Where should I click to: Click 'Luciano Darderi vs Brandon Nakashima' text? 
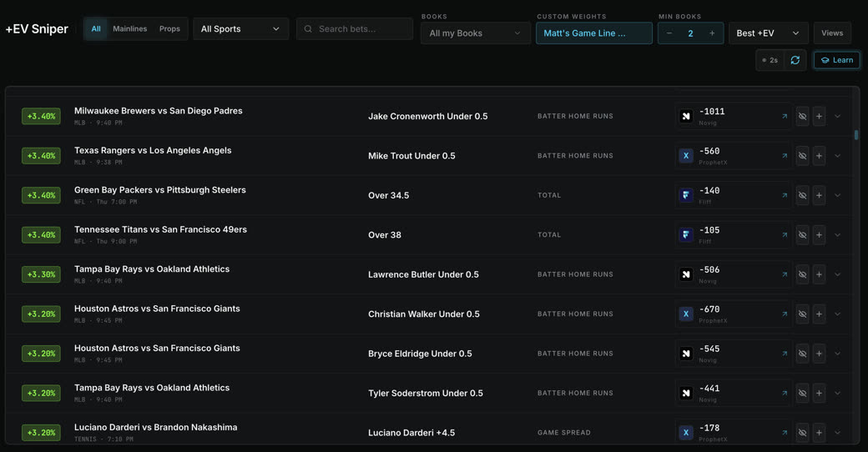[155, 427]
